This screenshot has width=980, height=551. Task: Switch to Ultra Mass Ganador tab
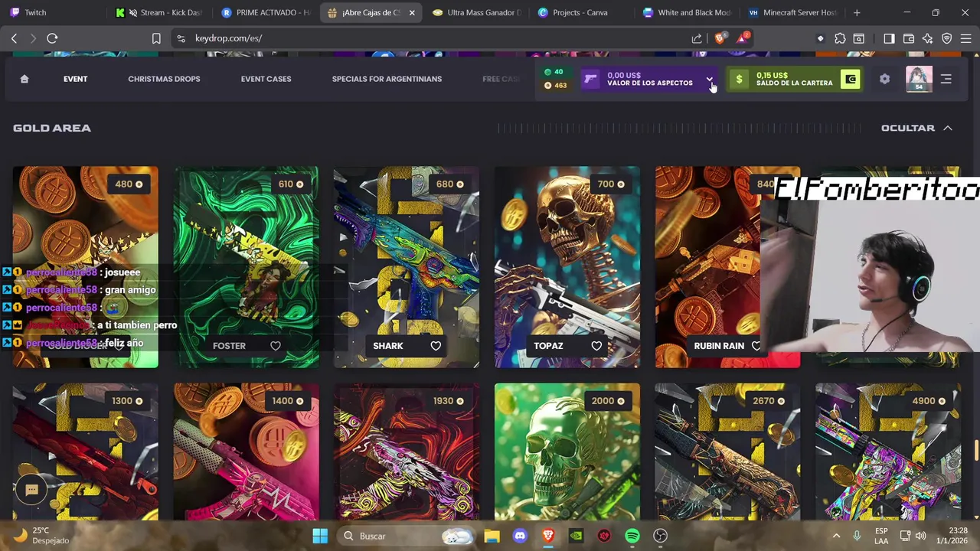click(x=475, y=12)
